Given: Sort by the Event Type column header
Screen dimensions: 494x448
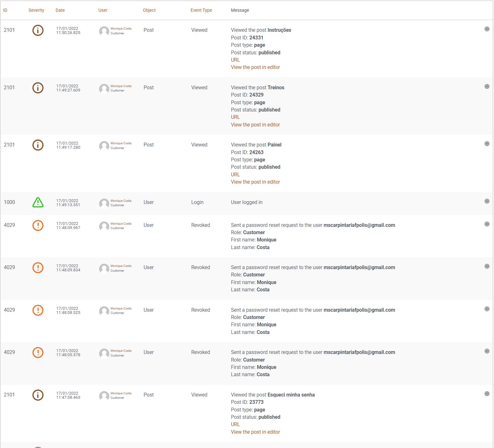Looking at the screenshot, I should [x=201, y=10].
